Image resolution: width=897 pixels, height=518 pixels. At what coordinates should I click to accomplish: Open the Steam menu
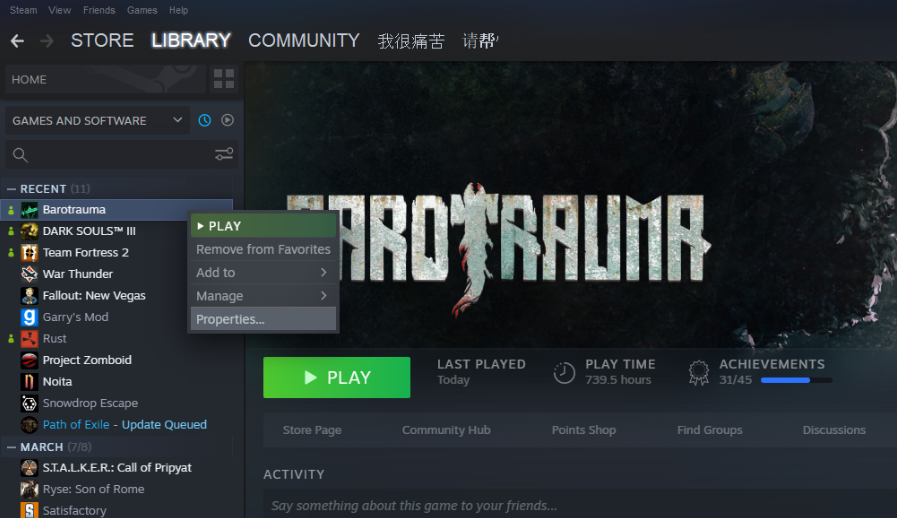[23, 10]
